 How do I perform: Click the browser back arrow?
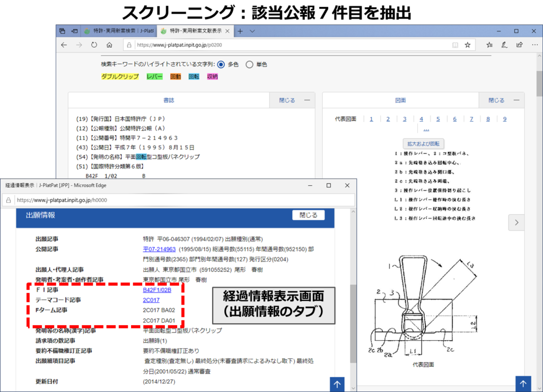[64, 45]
